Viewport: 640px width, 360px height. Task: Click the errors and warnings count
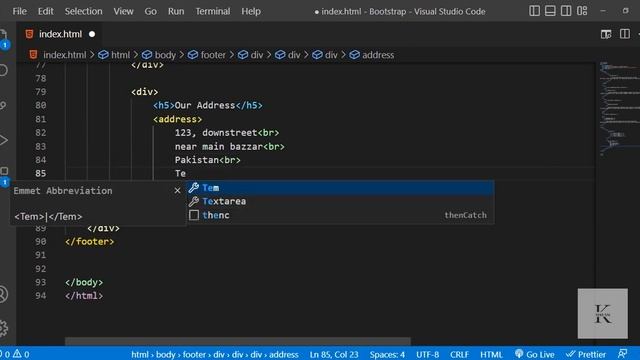pyautogui.click(x=16, y=354)
